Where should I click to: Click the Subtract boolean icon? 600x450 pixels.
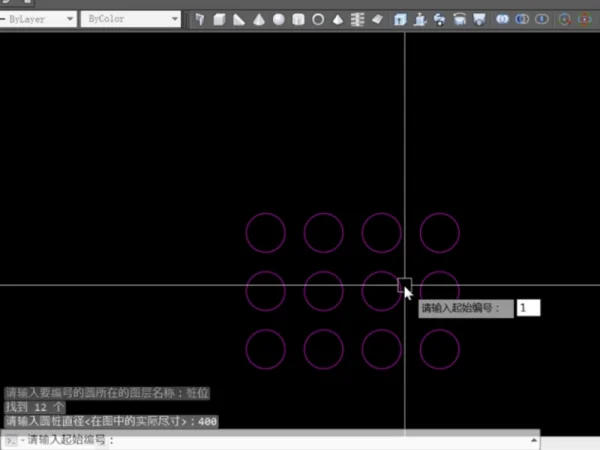click(x=522, y=19)
